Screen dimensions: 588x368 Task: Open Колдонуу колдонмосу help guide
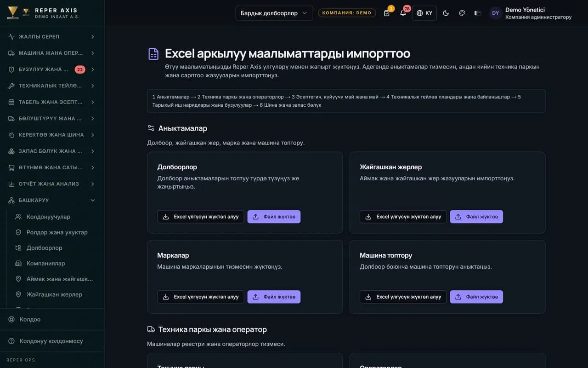tap(52, 341)
